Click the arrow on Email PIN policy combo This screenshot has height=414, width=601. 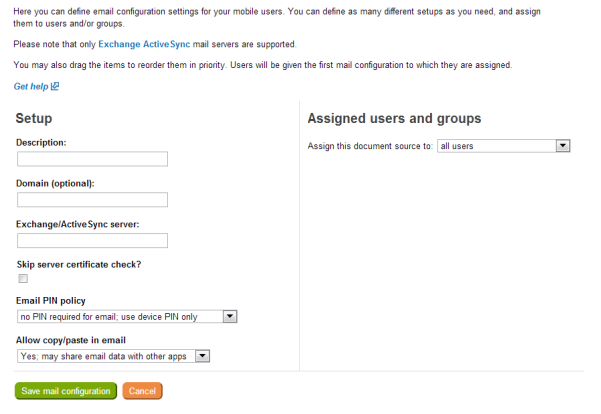(x=230, y=317)
